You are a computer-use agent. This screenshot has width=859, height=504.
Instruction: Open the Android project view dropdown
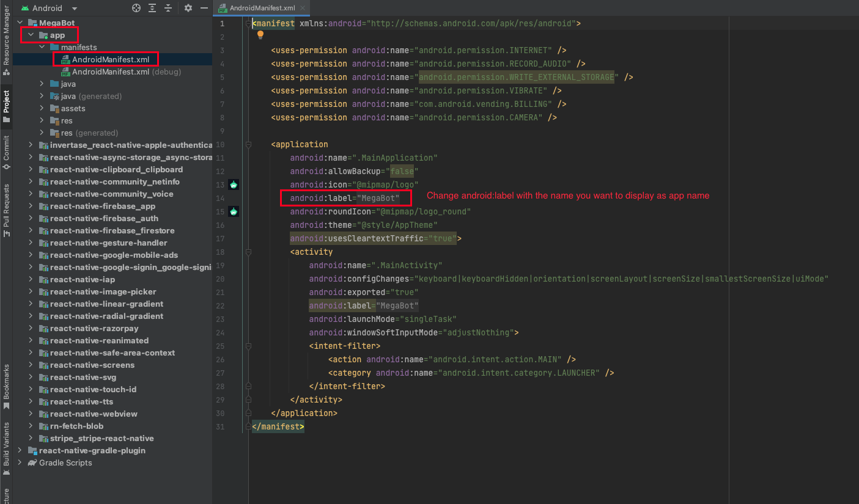pos(49,8)
